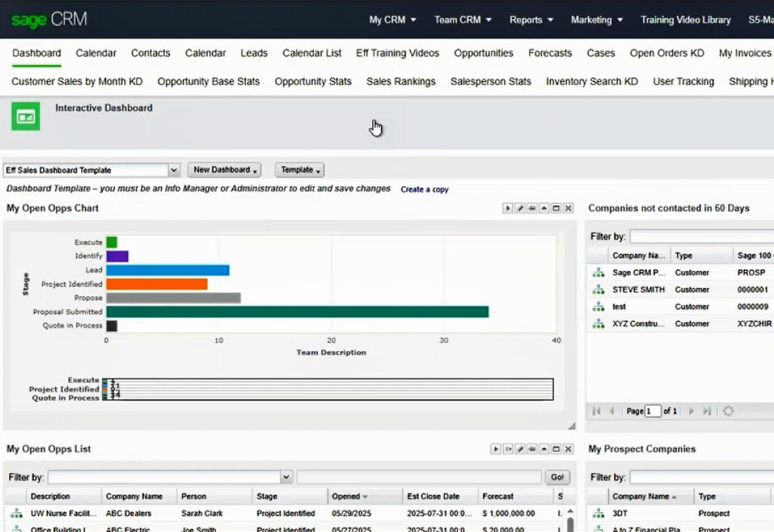
Task: Expand the Marketing menu
Action: pos(597,20)
